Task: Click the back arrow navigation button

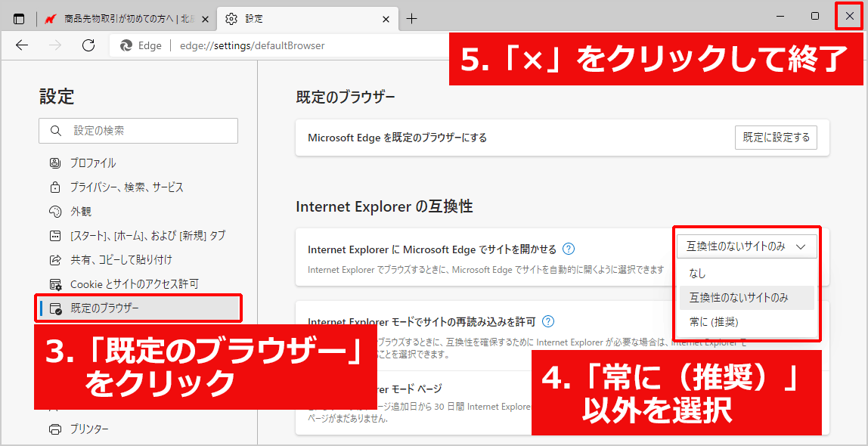Action: [22, 45]
